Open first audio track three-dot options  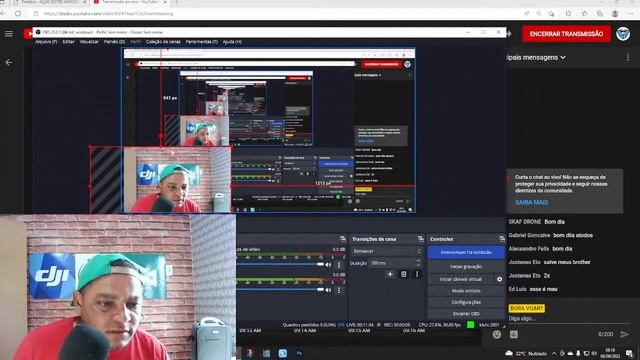[x=339, y=265]
